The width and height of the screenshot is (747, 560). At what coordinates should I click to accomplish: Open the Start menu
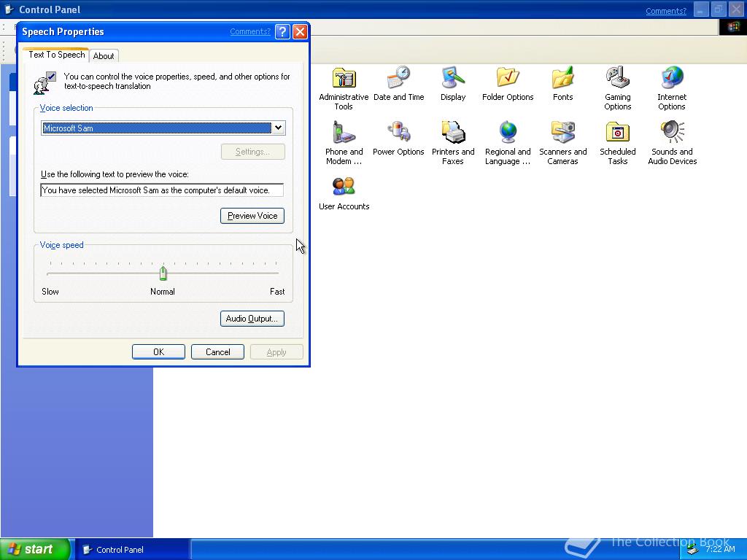(35, 549)
